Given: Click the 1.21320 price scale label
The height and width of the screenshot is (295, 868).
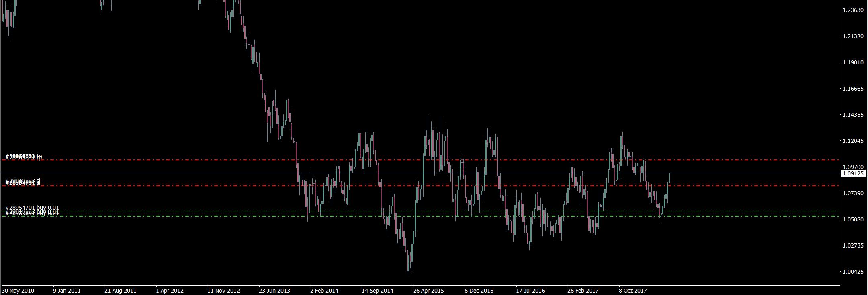Looking at the screenshot, I should pyautogui.click(x=853, y=36).
